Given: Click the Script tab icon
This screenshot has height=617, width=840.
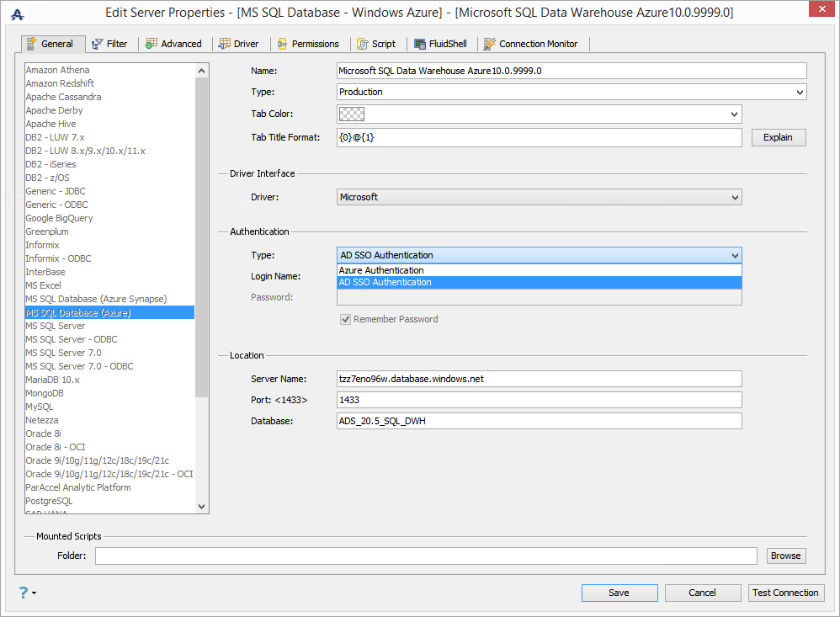Looking at the screenshot, I should pos(363,44).
